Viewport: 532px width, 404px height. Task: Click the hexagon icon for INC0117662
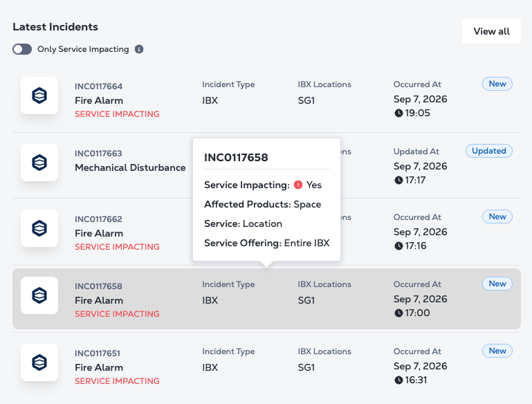click(39, 228)
